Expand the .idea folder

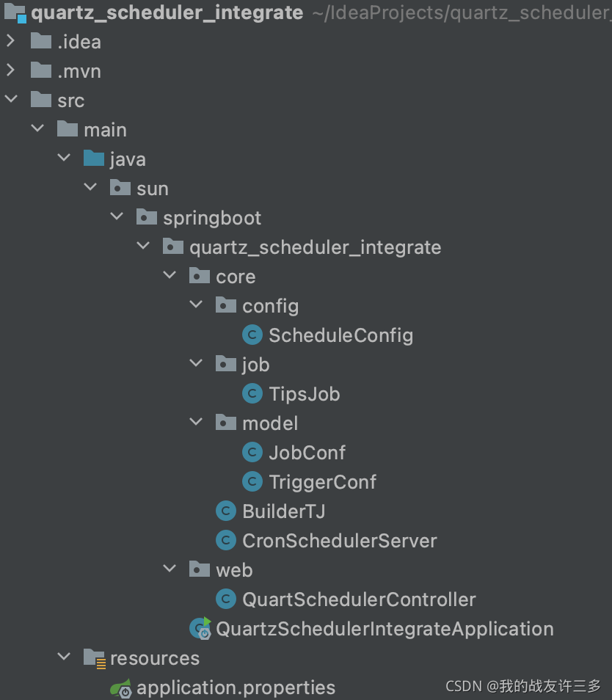11,41
